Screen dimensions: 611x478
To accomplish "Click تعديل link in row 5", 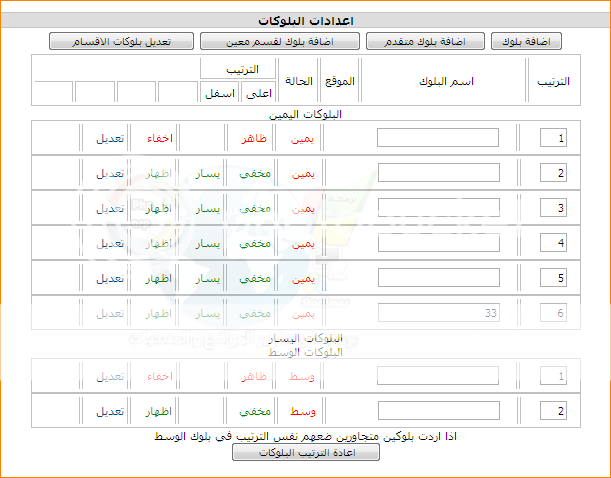I will [110, 279].
